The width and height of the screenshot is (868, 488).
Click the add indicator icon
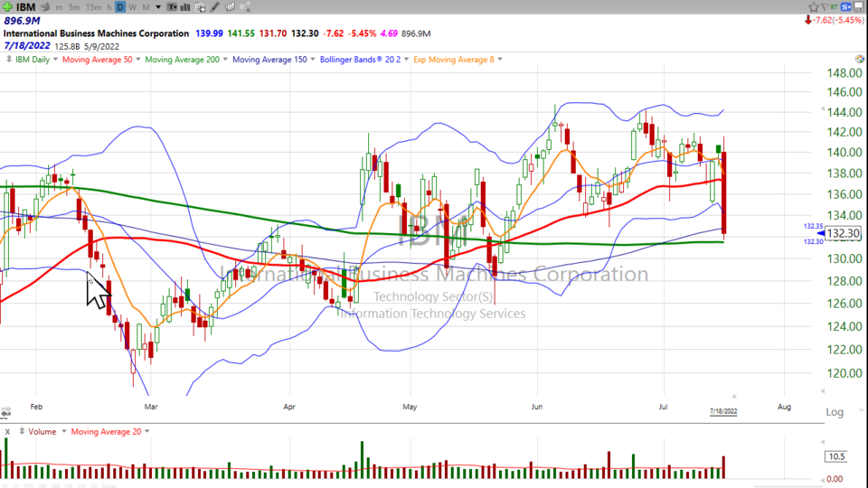(x=201, y=7)
